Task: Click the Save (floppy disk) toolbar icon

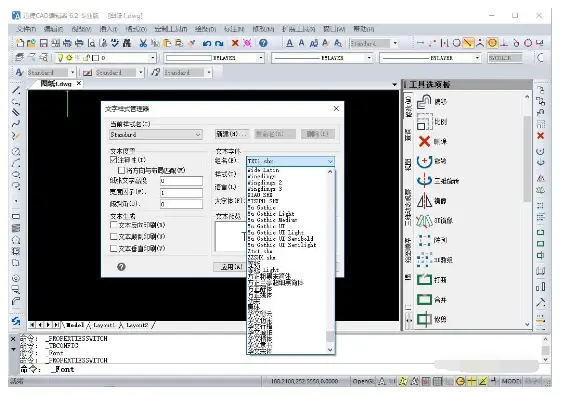Action: (x=44, y=43)
